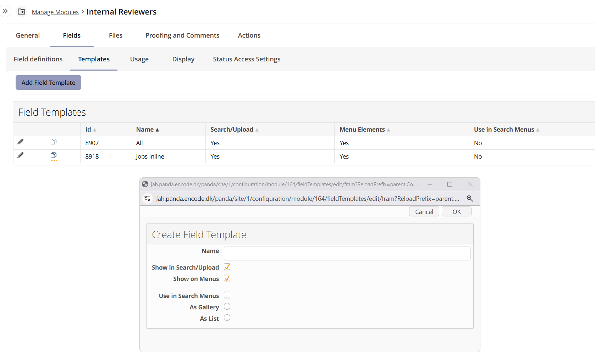
Task: Sort table by Name column
Action: [148, 129]
